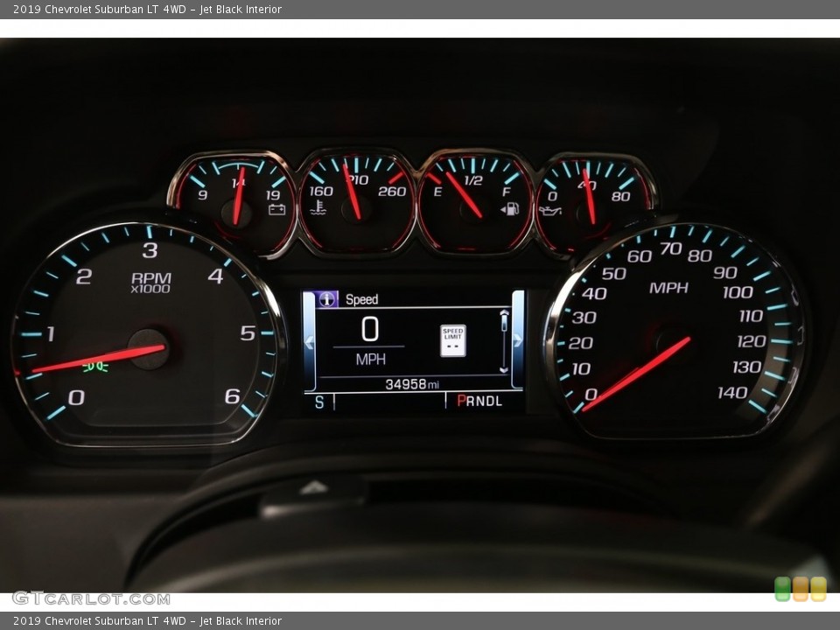Click the digital 0 speed readout

click(369, 329)
